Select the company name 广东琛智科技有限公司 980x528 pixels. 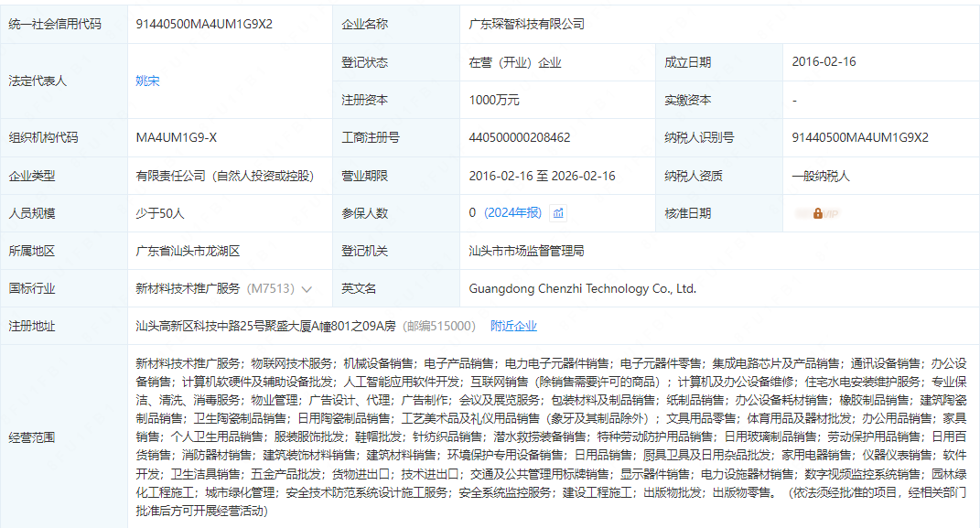pyautogui.click(x=526, y=25)
